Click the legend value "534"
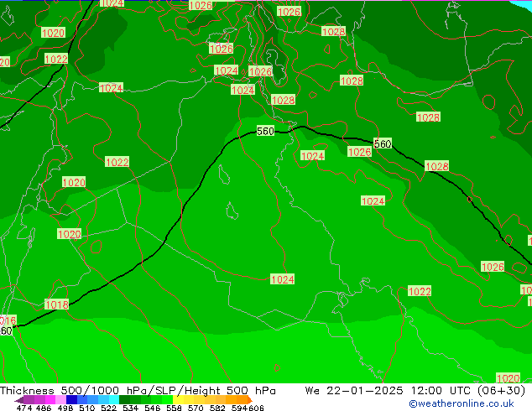 tap(130, 408)
